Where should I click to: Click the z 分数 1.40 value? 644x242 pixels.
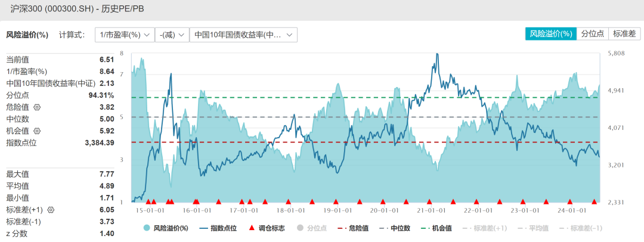(x=106, y=234)
